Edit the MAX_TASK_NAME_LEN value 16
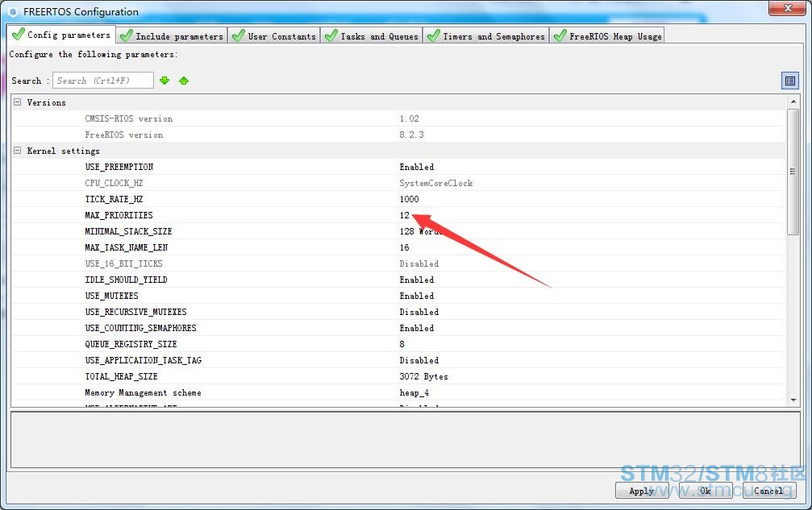The height and width of the screenshot is (510, 812). pos(405,247)
